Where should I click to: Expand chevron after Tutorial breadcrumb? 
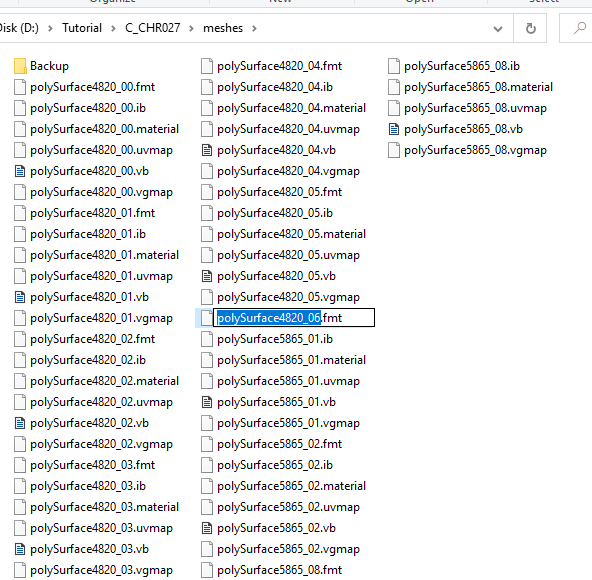click(x=113, y=28)
